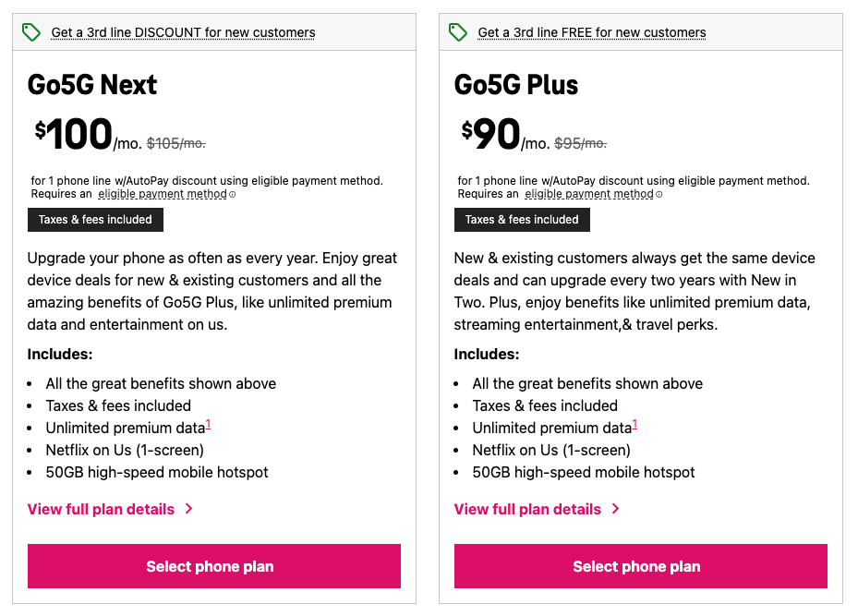Viewport: 858px width, 616px height.
Task: Open eligible payment method link under Go5G Next
Action: pyautogui.click(x=162, y=195)
